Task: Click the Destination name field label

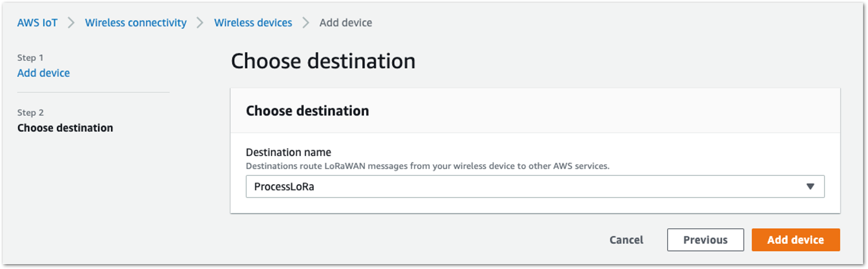Action: click(x=288, y=152)
